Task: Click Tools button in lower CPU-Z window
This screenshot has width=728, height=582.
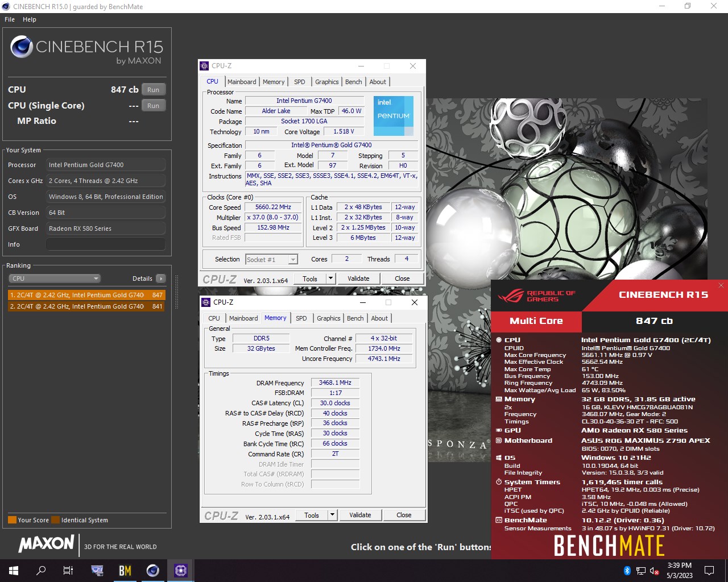Action: (312, 515)
